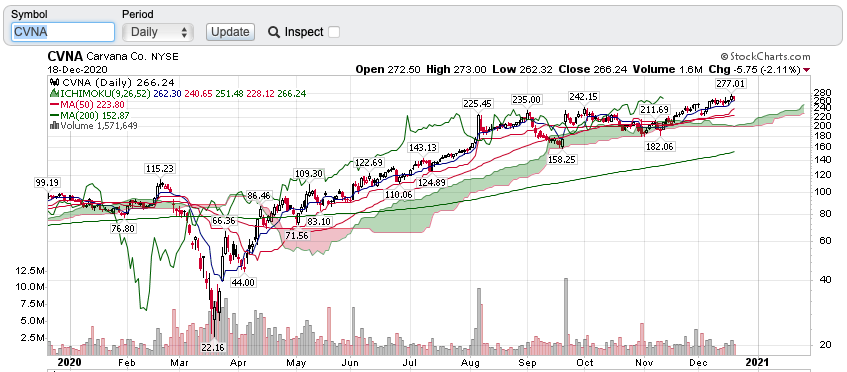Click the 235.00 price label
Screen dimensions: 847x372
[x=526, y=99]
